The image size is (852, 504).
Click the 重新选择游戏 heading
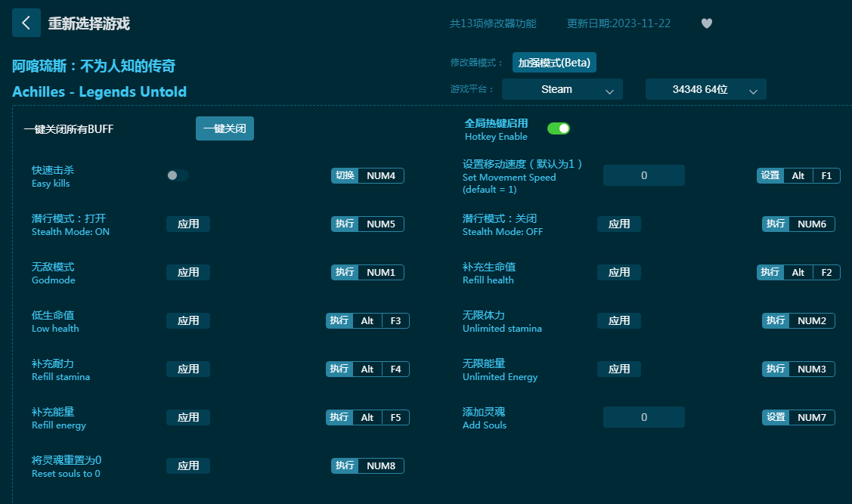point(89,24)
